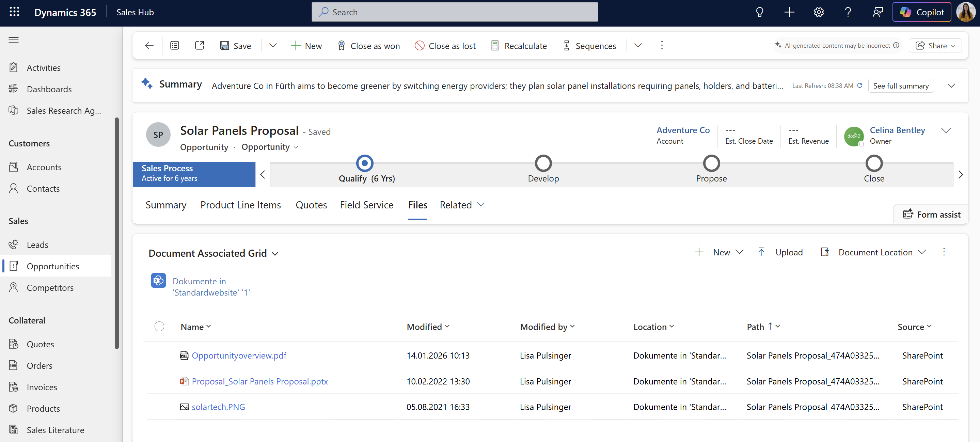Image resolution: width=980 pixels, height=442 pixels.
Task: Advance process stages with right chevron
Action: click(960, 175)
